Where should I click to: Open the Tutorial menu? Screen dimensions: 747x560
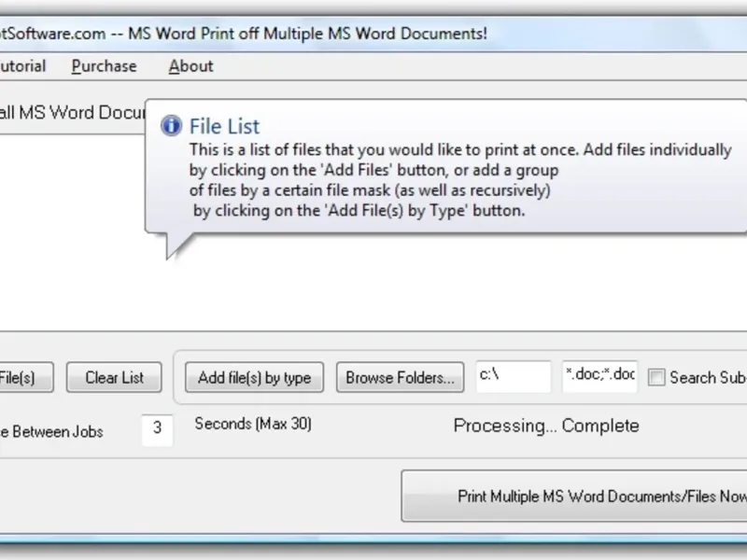click(22, 66)
